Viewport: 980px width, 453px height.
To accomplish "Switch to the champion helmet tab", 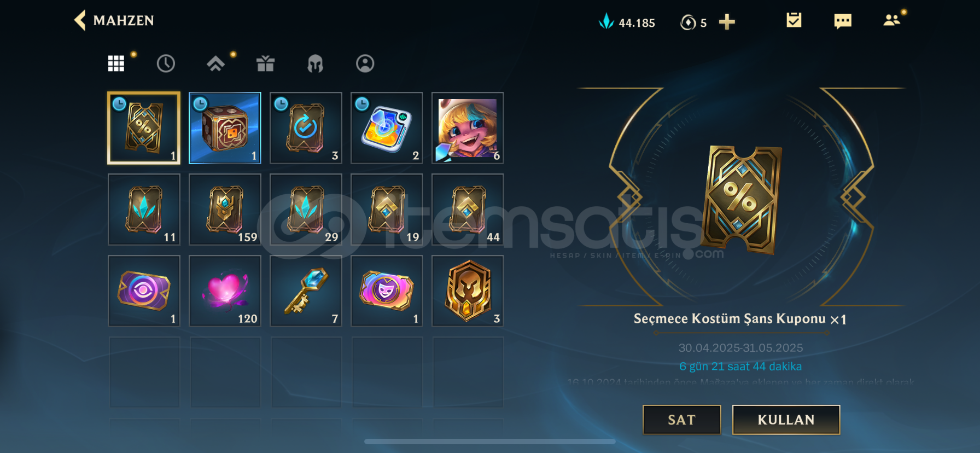I will 315,64.
